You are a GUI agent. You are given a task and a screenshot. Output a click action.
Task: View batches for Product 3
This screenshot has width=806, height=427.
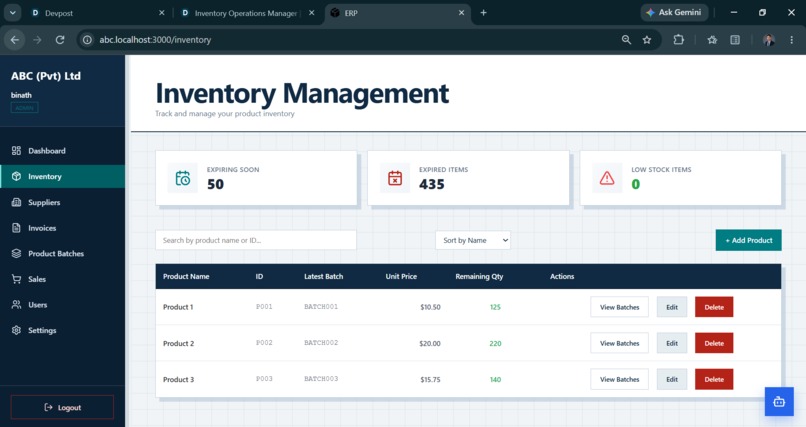(619, 379)
